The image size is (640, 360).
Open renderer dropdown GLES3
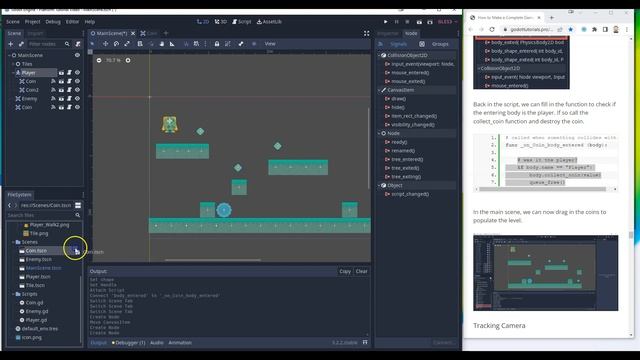tap(447, 22)
